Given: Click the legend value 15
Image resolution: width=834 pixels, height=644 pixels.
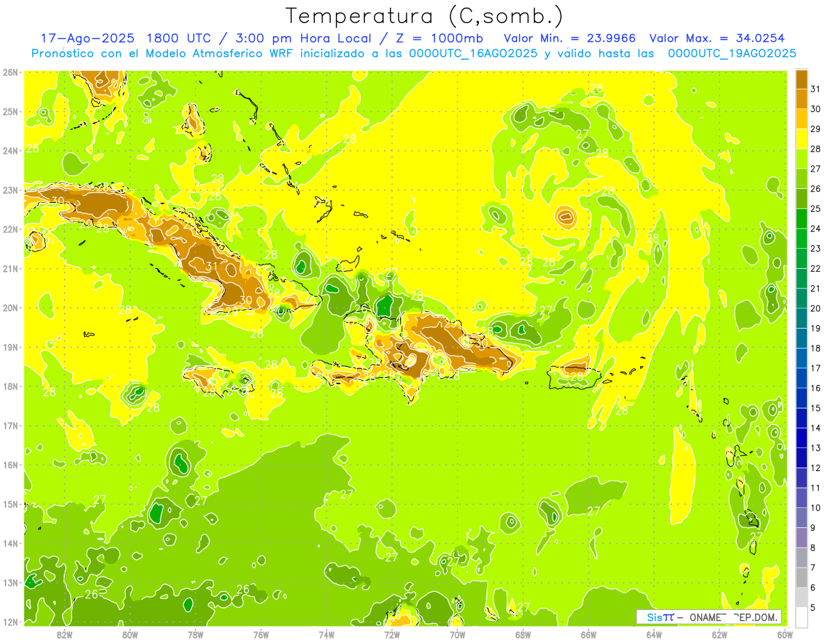Looking at the screenshot, I should pyautogui.click(x=816, y=408).
